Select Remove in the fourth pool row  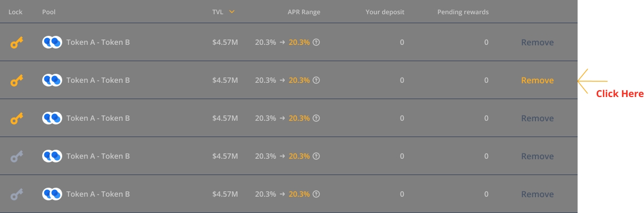click(537, 157)
